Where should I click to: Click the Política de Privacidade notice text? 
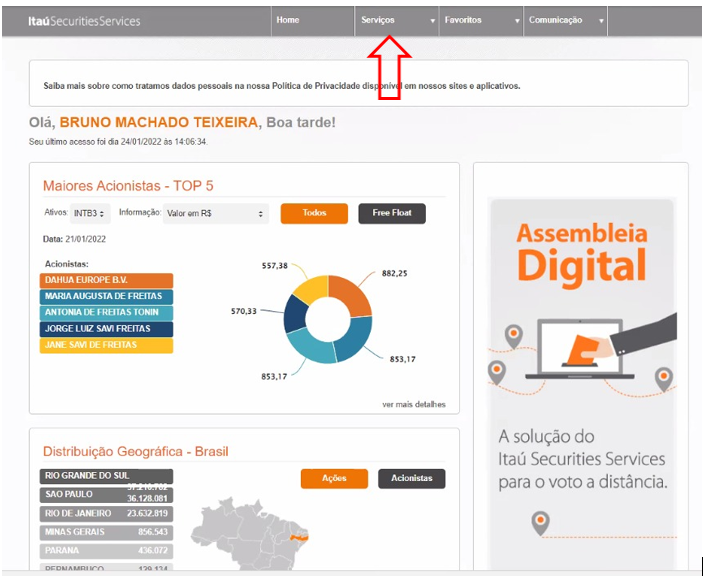[x=282, y=86]
